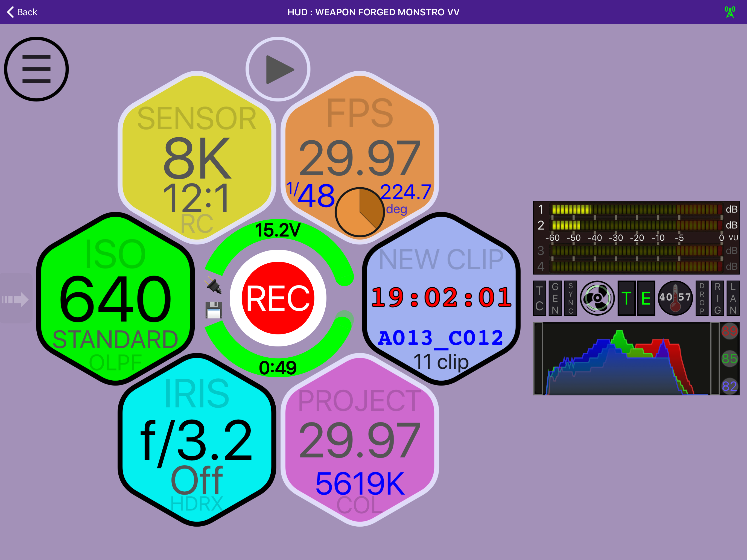This screenshot has height=560, width=747.
Task: Open the thermometer temperature display
Action: [675, 298]
